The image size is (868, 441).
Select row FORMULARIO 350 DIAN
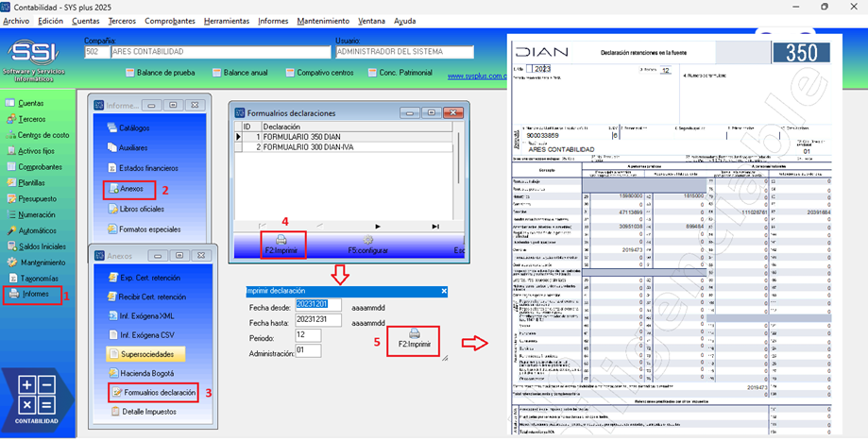(x=344, y=137)
